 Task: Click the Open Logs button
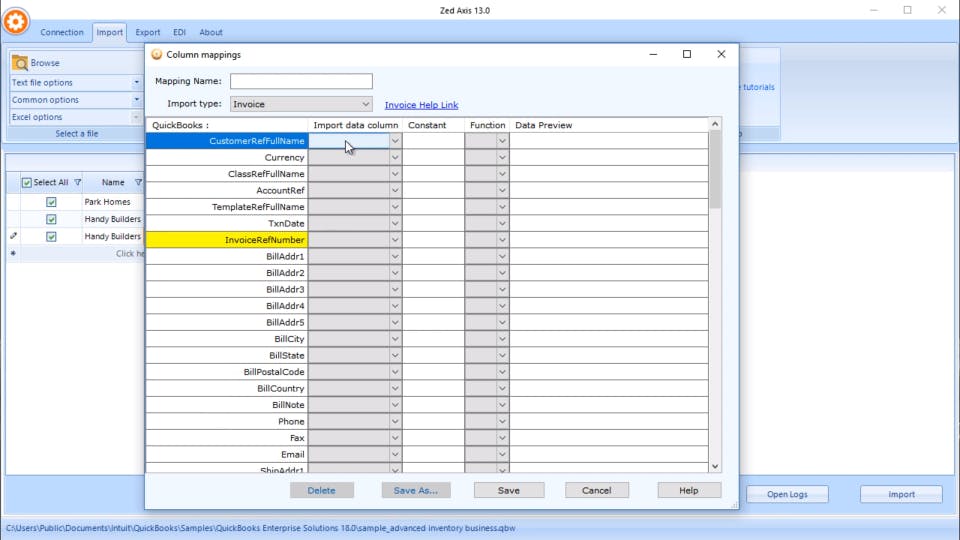pyautogui.click(x=787, y=494)
